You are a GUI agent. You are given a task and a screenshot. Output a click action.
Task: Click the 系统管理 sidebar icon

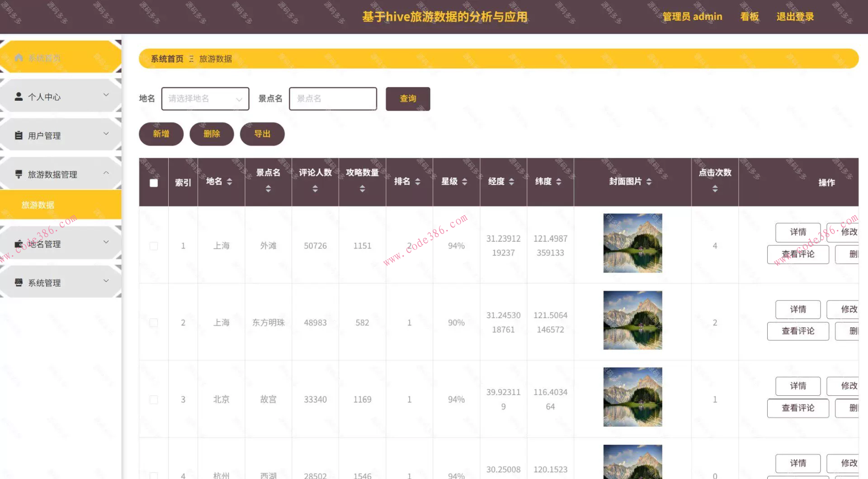point(19,282)
